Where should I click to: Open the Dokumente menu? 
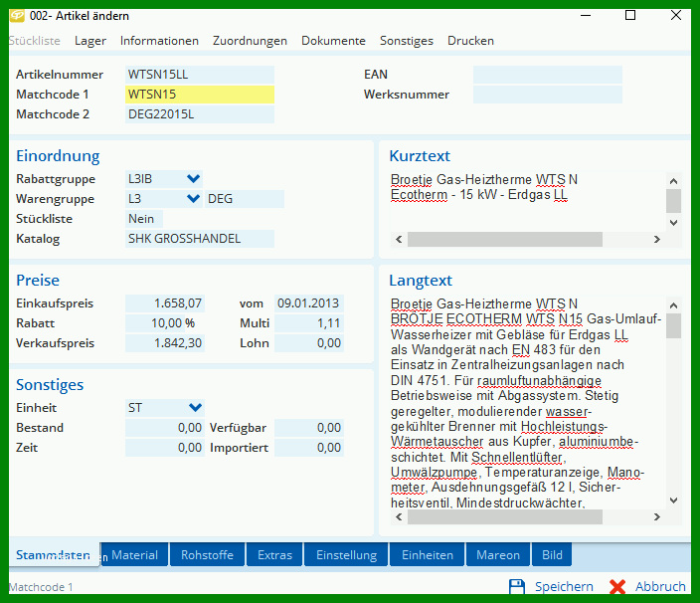(333, 41)
